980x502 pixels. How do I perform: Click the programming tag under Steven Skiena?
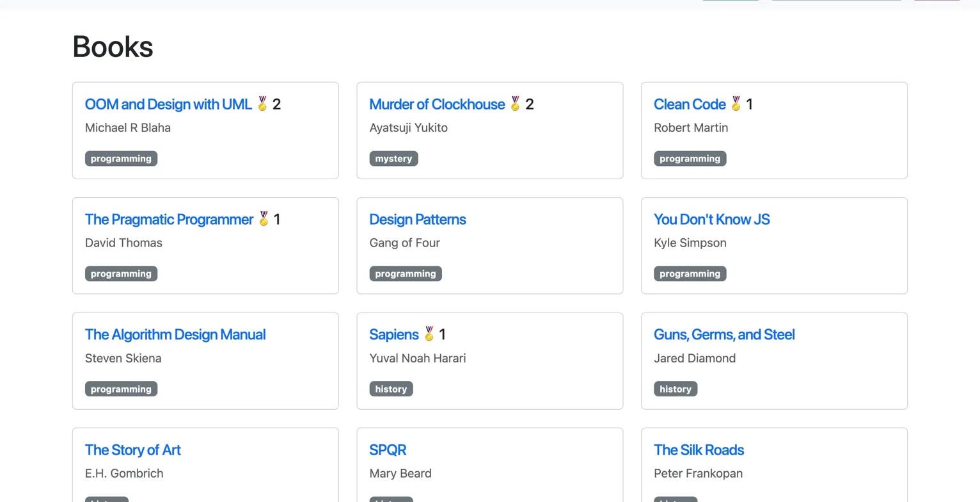(121, 389)
